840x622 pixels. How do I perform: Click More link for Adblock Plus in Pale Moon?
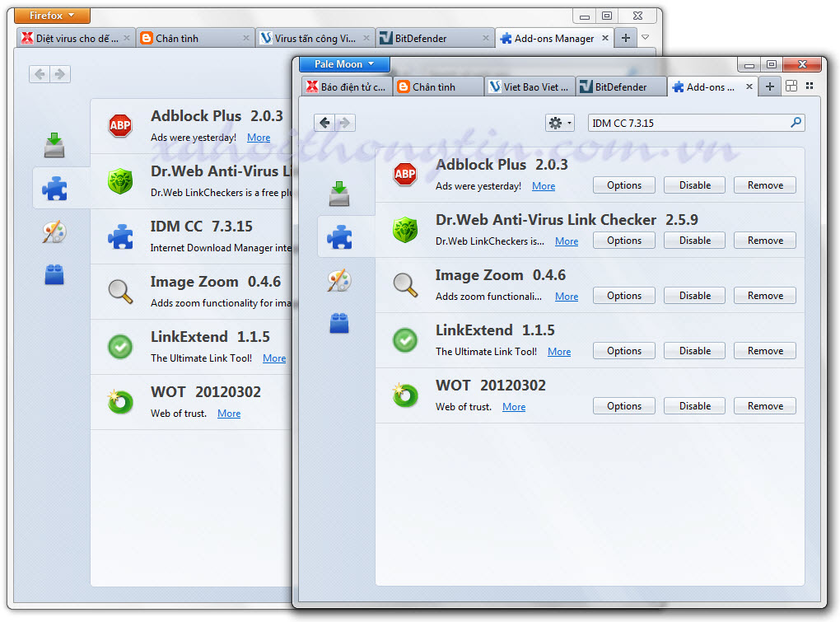click(544, 186)
